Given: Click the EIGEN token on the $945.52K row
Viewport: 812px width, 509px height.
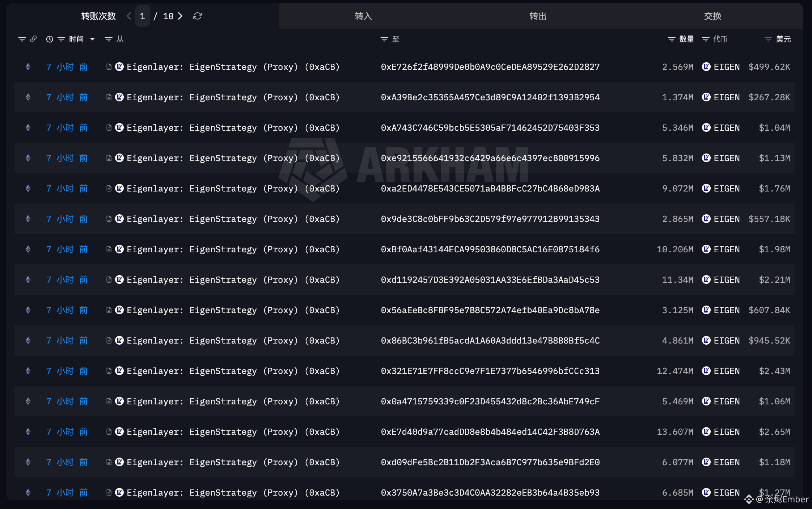Looking at the screenshot, I should click(x=727, y=341).
